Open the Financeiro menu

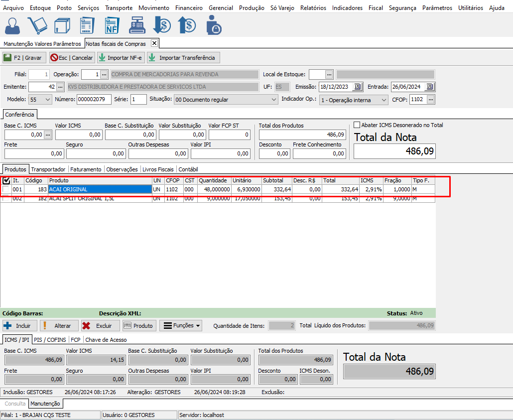[188, 8]
